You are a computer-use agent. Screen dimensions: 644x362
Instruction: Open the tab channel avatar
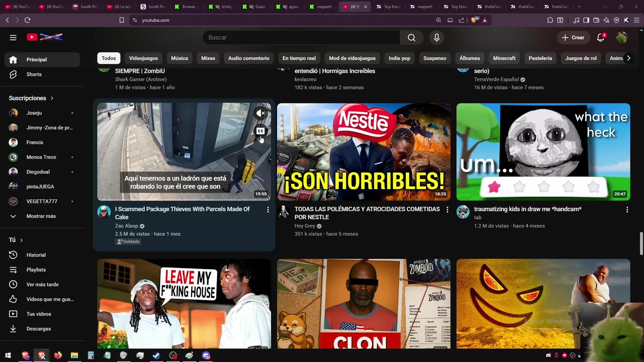click(x=463, y=212)
